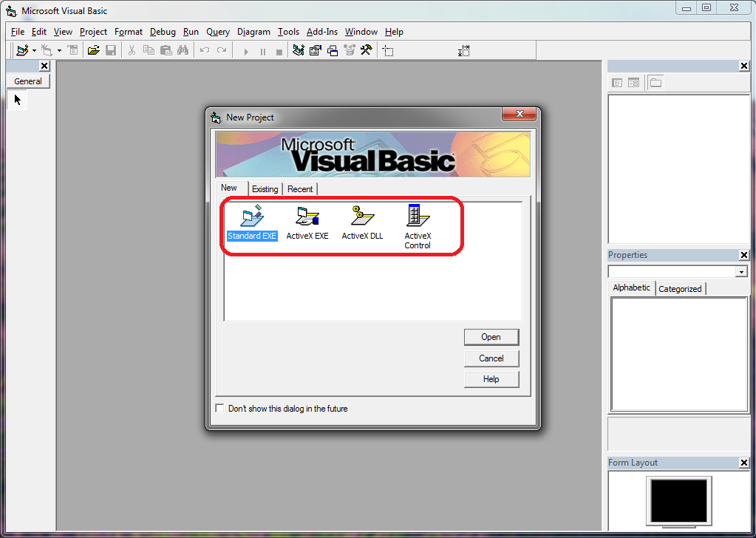The height and width of the screenshot is (538, 756).
Task: Select ActiveX DLL project type
Action: click(x=363, y=222)
